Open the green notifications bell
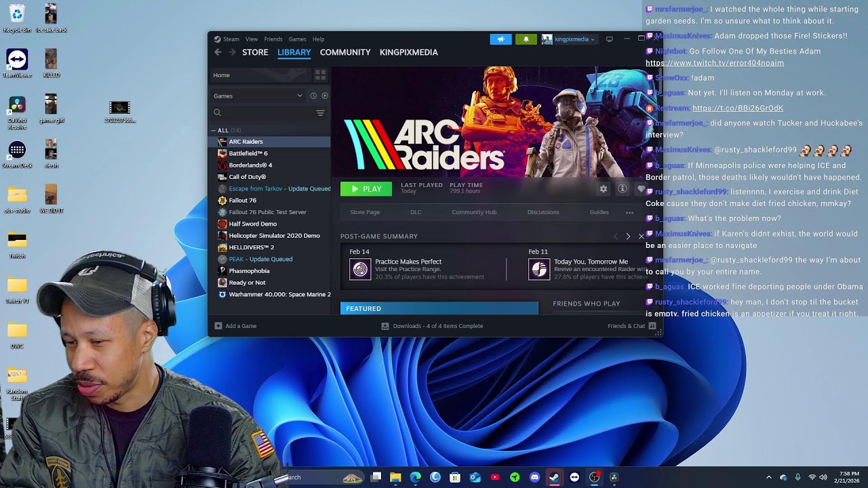Viewport: 868px width, 488px height. 526,39
